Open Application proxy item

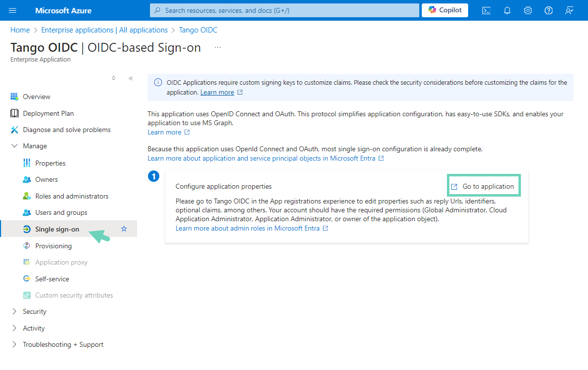(x=61, y=262)
